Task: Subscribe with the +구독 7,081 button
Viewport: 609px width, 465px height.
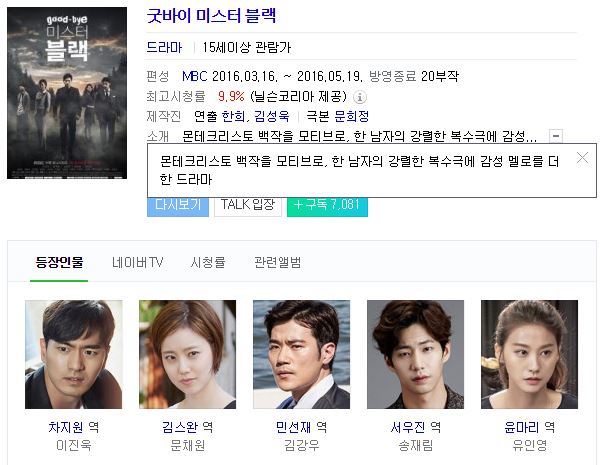Action: pyautogui.click(x=327, y=206)
